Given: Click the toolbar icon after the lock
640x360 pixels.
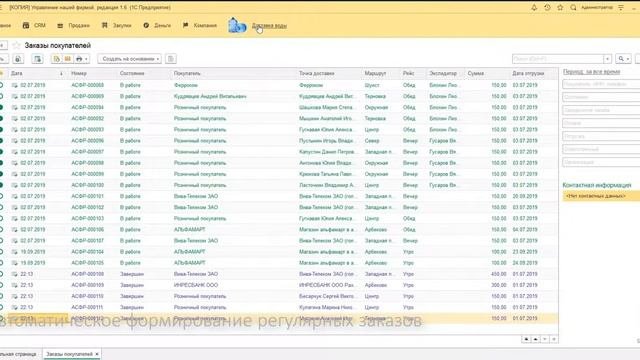Looking at the screenshot, I should (x=38, y=59).
